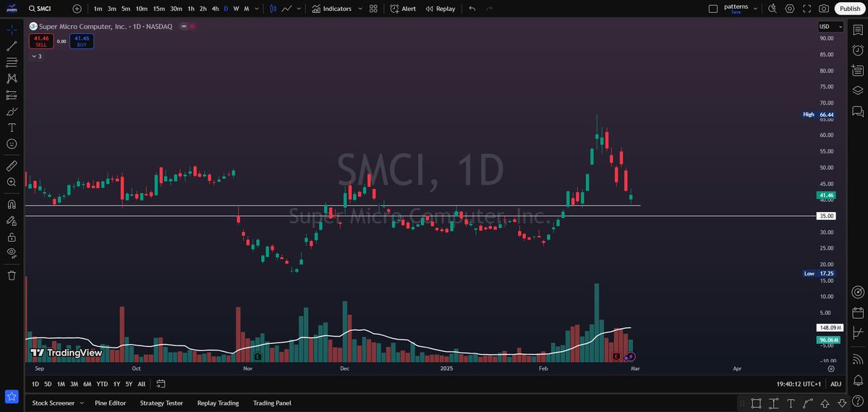Open the Indicators dialog
Image resolution: width=868 pixels, height=412 pixels.
pyautogui.click(x=332, y=9)
